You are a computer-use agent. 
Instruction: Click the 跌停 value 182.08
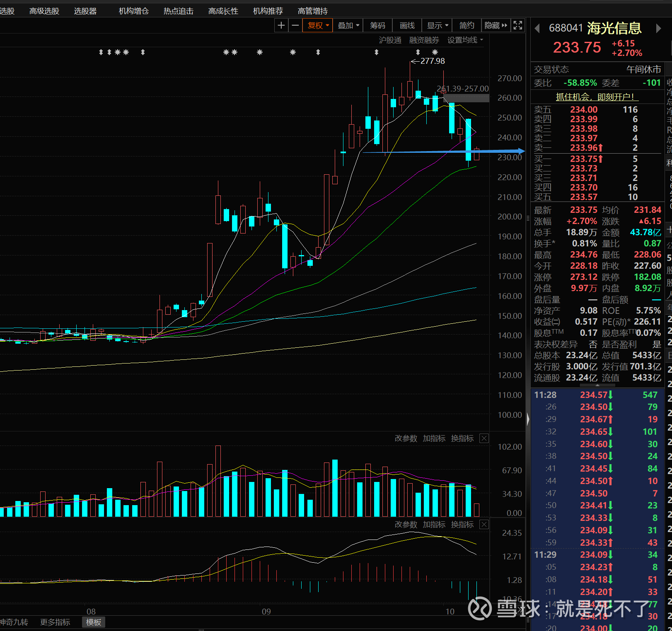648,277
